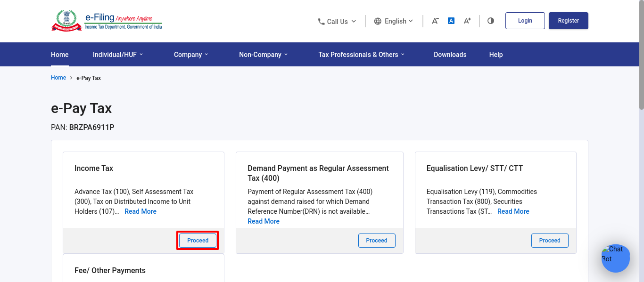Screen dimensions: 644x282
Task: Expand the Company menu
Action: [191, 55]
